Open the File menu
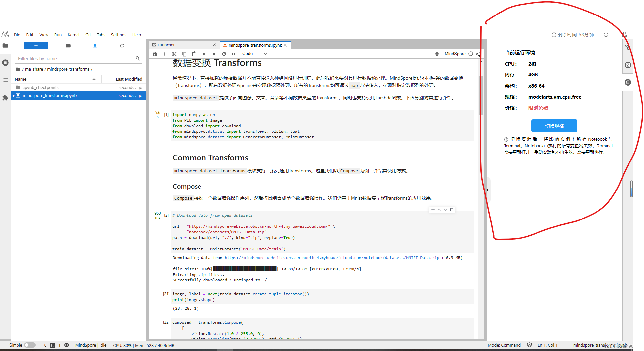Image resolution: width=644 pixels, height=351 pixels. (17, 35)
